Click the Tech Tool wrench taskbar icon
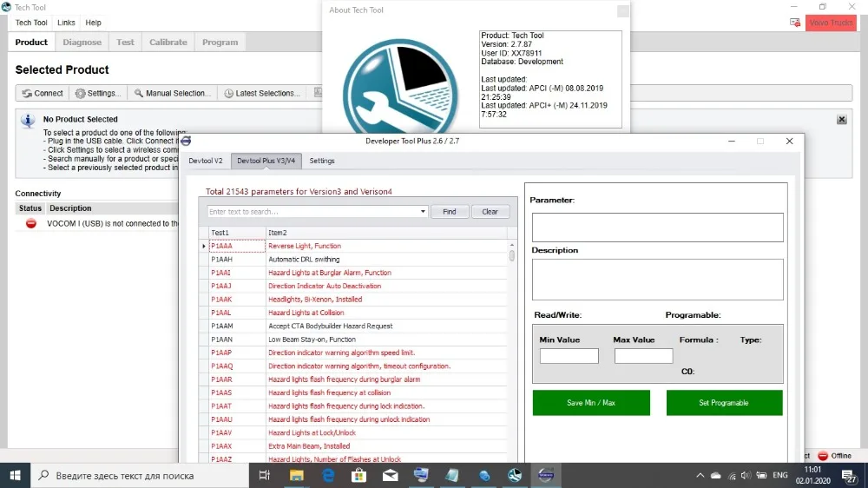This screenshot has height=488, width=868. tap(514, 475)
